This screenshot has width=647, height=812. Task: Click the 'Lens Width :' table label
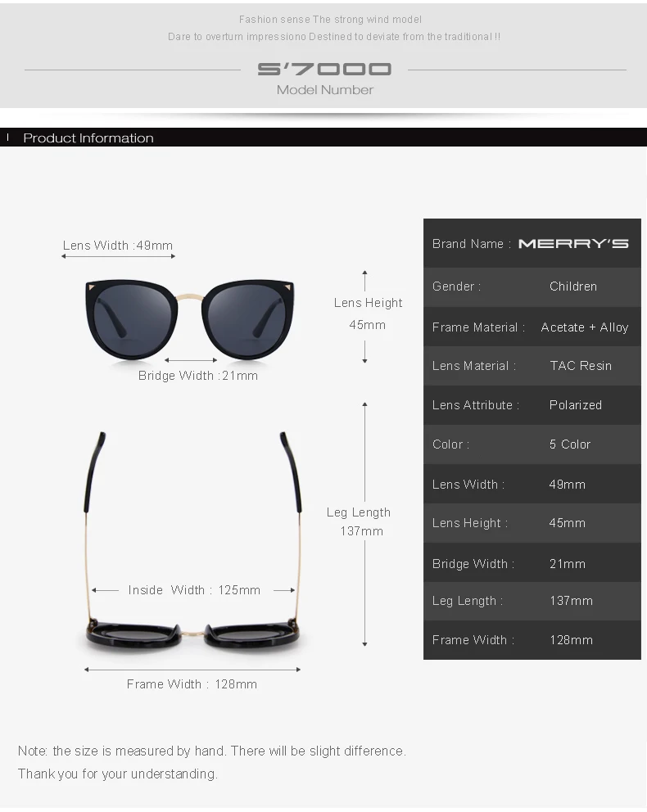tap(468, 485)
